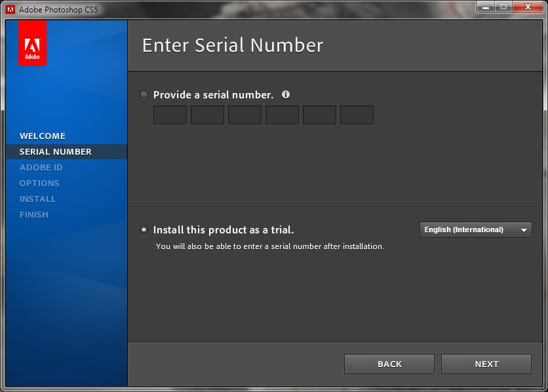The height and width of the screenshot is (392, 548).
Task: Select the 'Provide a serial number' radio button
Action: pos(144,94)
